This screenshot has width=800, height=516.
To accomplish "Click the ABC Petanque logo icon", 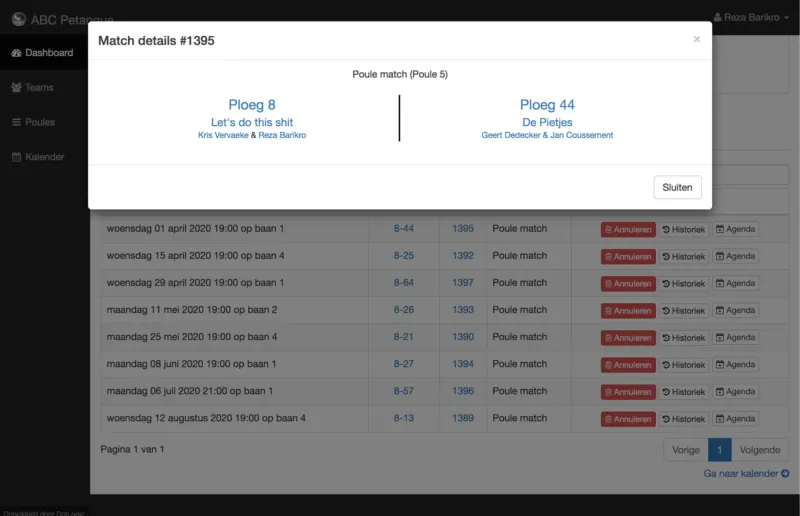I will pos(19,19).
